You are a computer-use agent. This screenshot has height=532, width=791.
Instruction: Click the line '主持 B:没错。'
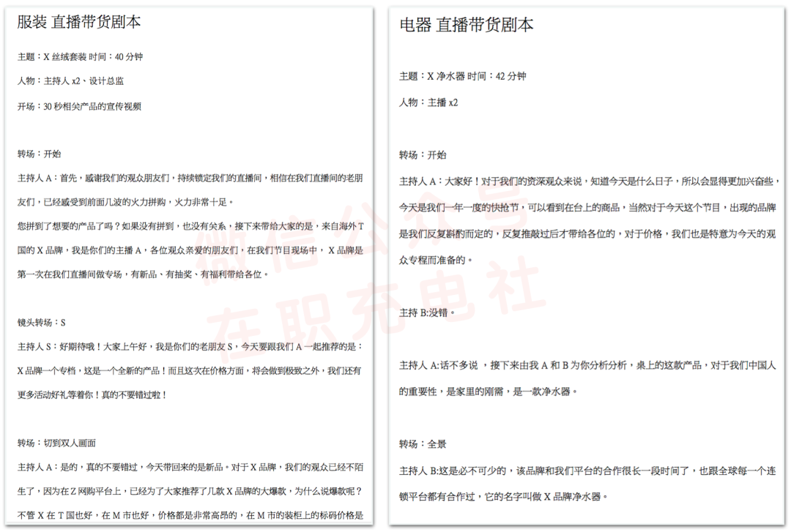tap(427, 312)
